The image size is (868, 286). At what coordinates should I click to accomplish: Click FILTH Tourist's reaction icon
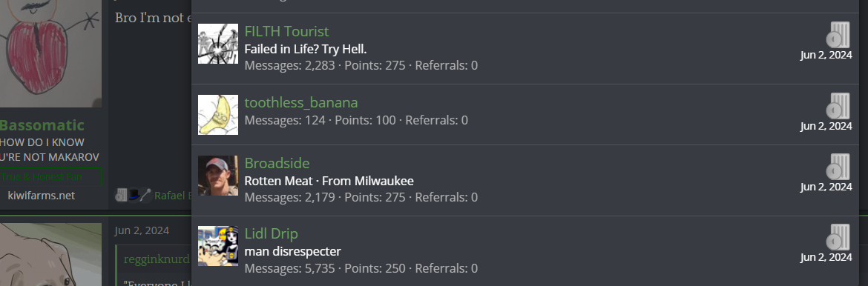pos(838,35)
